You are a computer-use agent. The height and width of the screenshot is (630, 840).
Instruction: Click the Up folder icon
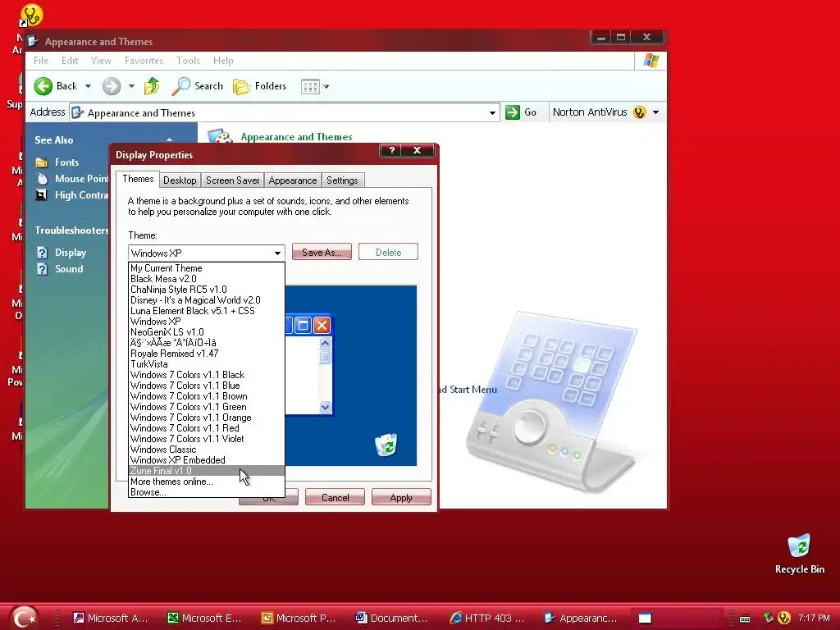pos(152,86)
